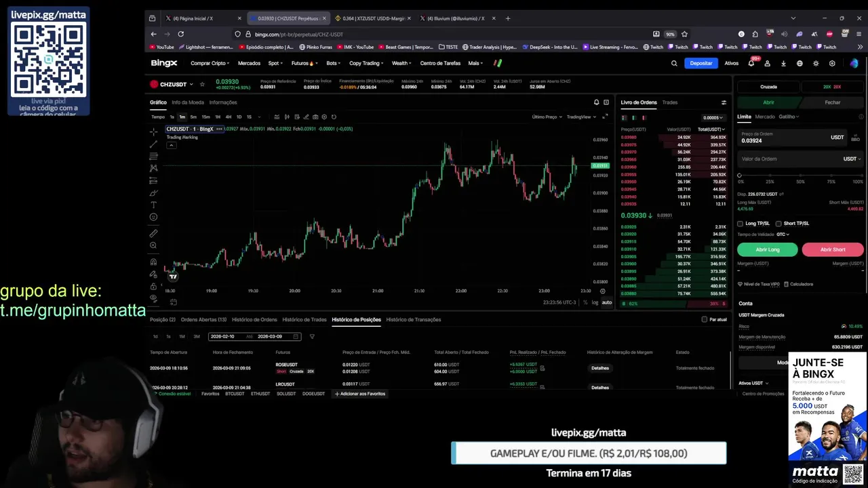Select the brush drawing tool

pyautogui.click(x=154, y=192)
